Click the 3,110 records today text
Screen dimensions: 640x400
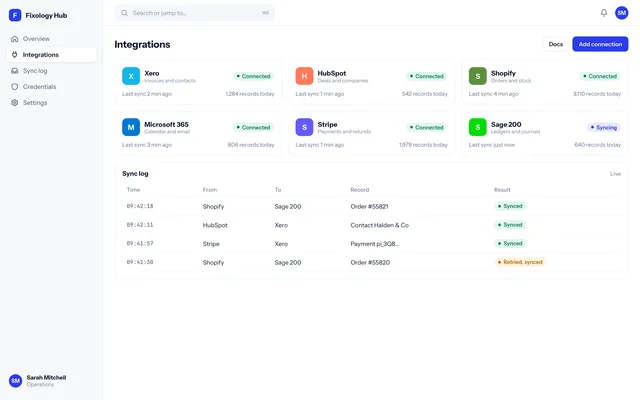(597, 94)
